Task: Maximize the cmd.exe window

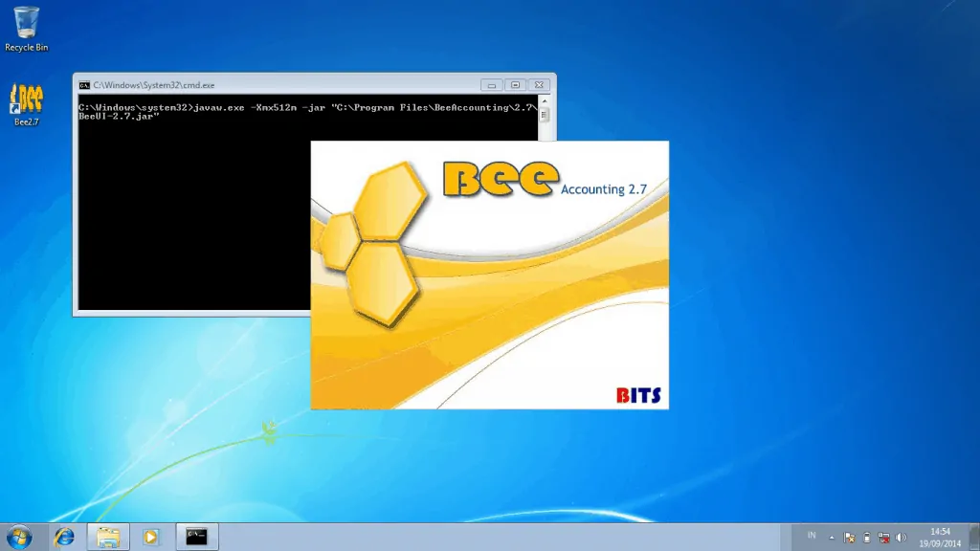Action: tap(515, 85)
